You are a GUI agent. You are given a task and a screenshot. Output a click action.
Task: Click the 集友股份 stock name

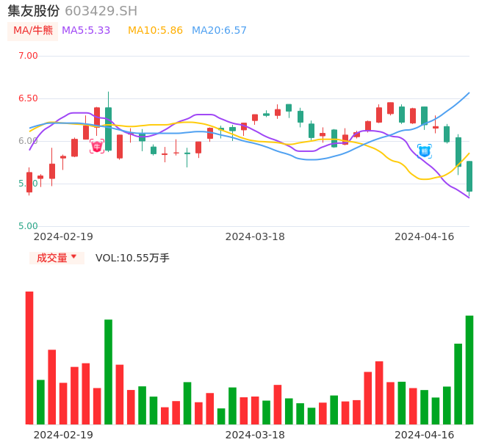[34, 11]
